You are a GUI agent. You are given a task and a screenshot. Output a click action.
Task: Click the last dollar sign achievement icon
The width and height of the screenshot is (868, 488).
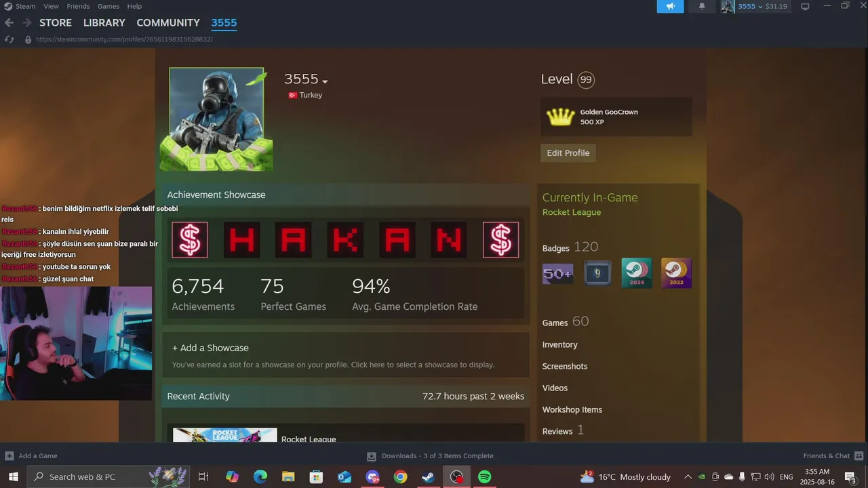pos(501,240)
